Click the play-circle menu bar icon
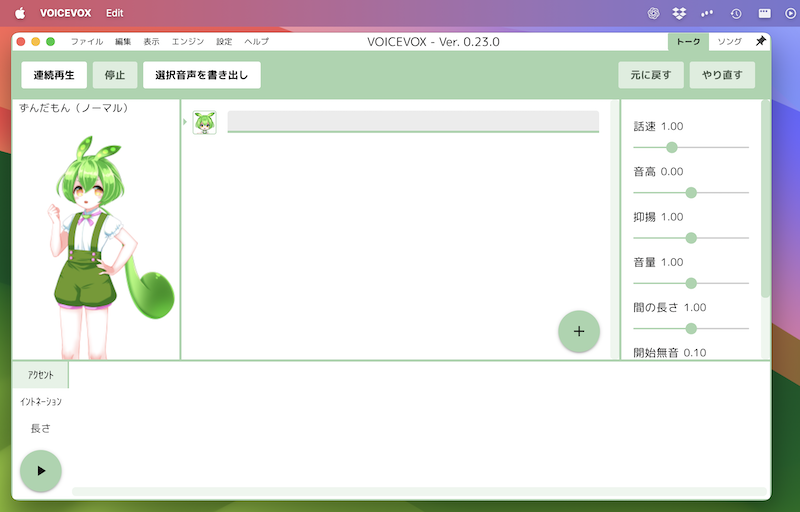The image size is (800, 512). coord(791,13)
